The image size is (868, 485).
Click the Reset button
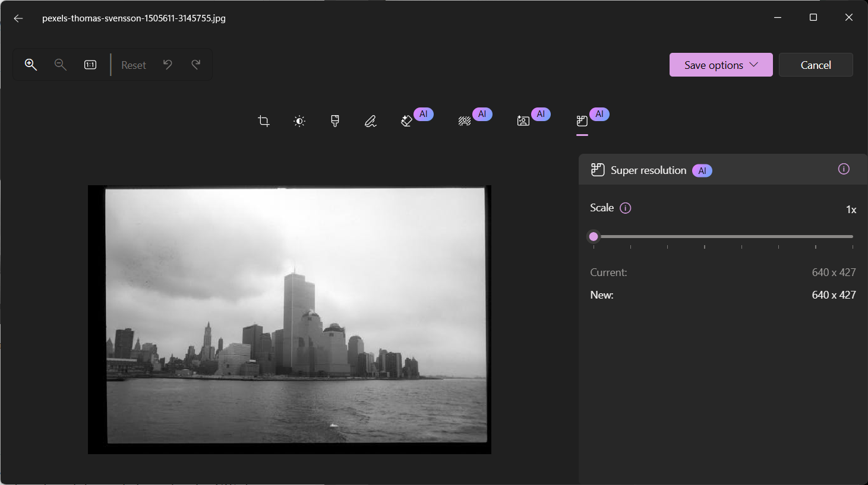point(134,65)
